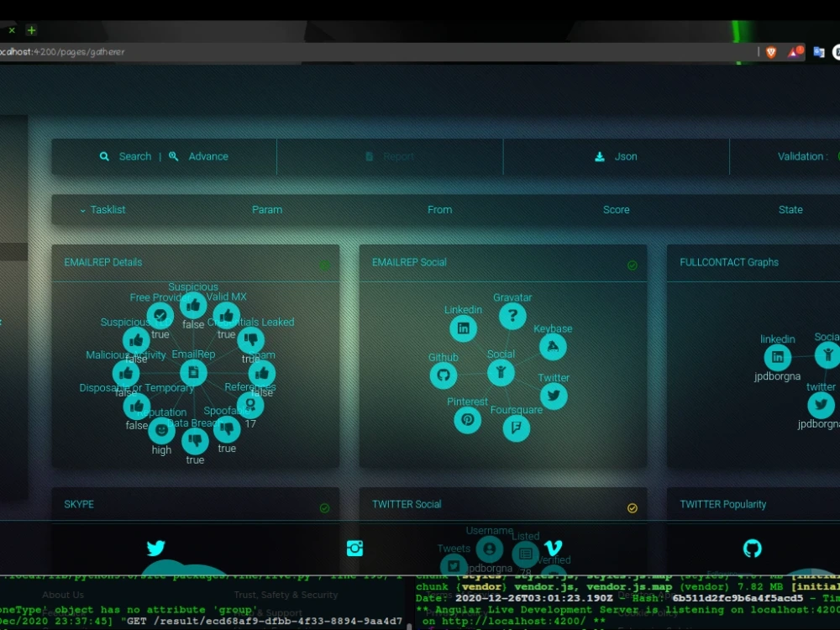Image resolution: width=840 pixels, height=630 pixels.
Task: Open the Advance search option
Action: pos(207,156)
